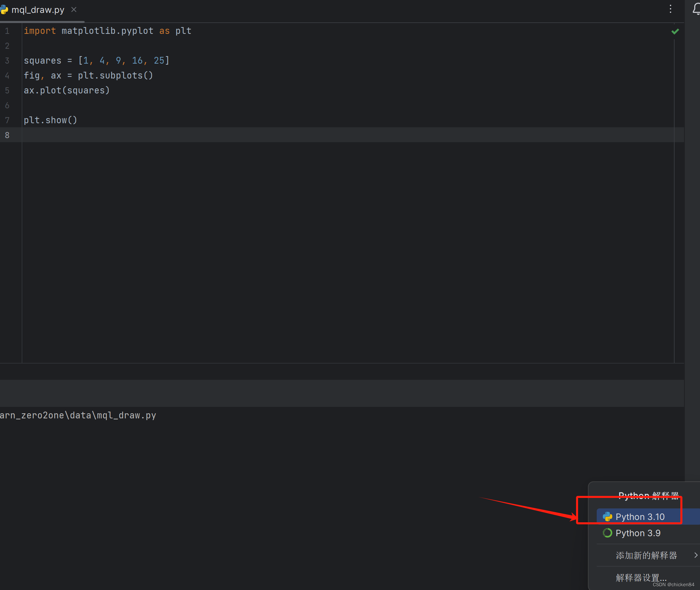Click the green inspection checkmark indicator

[x=675, y=31]
